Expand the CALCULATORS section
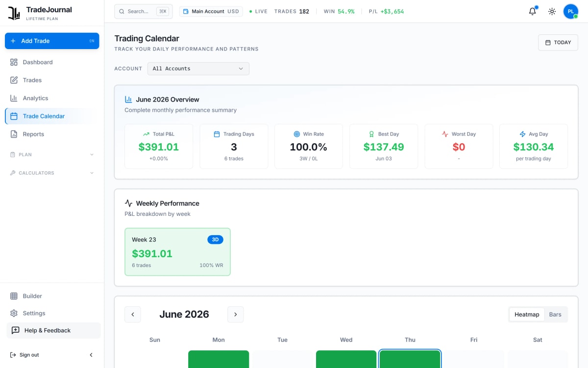588x368 pixels. [52, 173]
